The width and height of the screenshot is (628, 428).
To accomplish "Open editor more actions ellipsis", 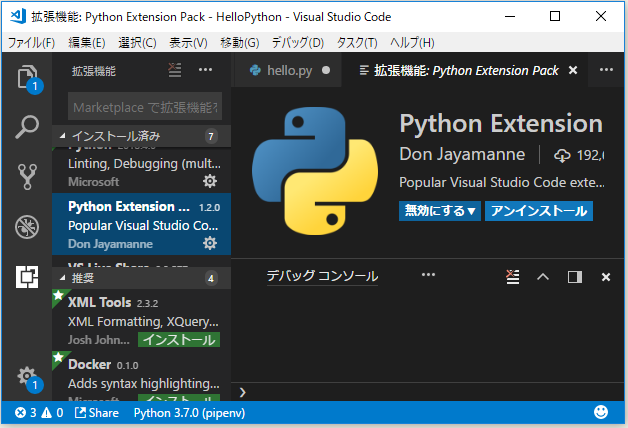I will 606,70.
